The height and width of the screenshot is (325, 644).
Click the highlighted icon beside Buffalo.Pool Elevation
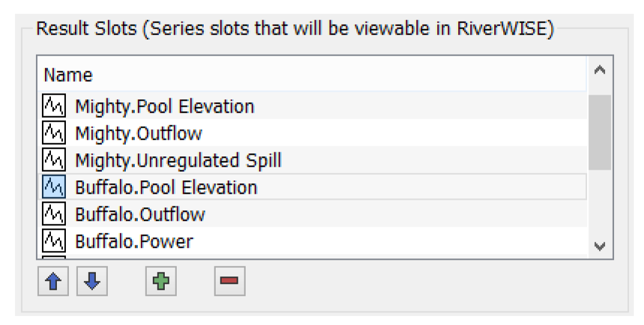click(x=54, y=188)
